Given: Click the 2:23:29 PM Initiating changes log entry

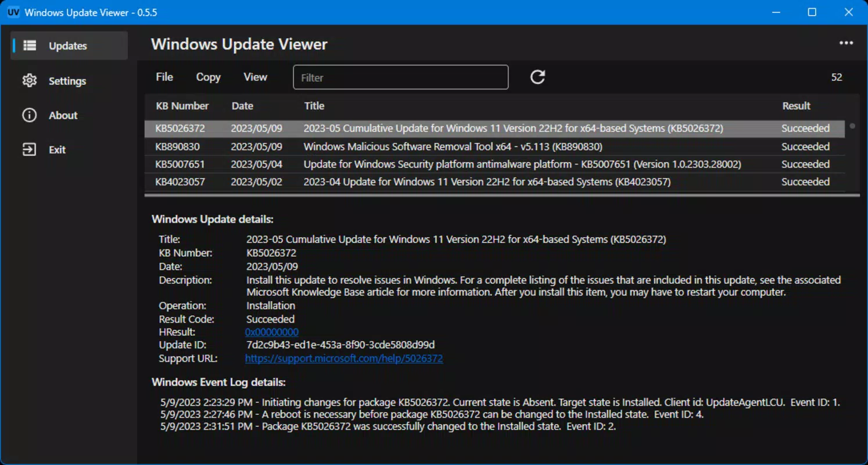Looking at the screenshot, I should [x=500, y=402].
